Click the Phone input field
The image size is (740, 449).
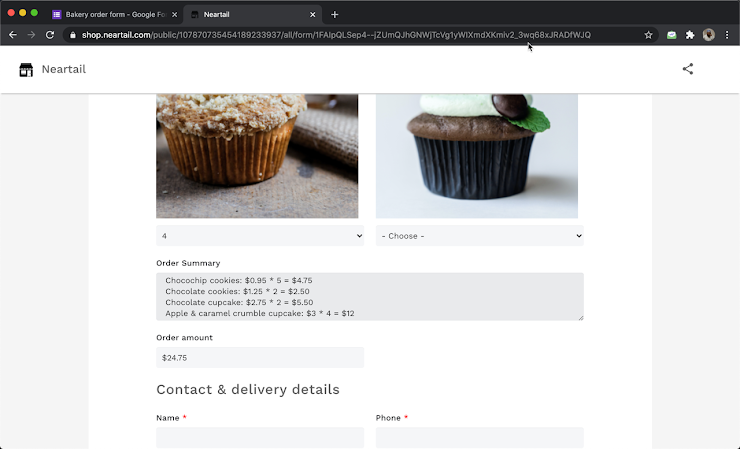479,437
